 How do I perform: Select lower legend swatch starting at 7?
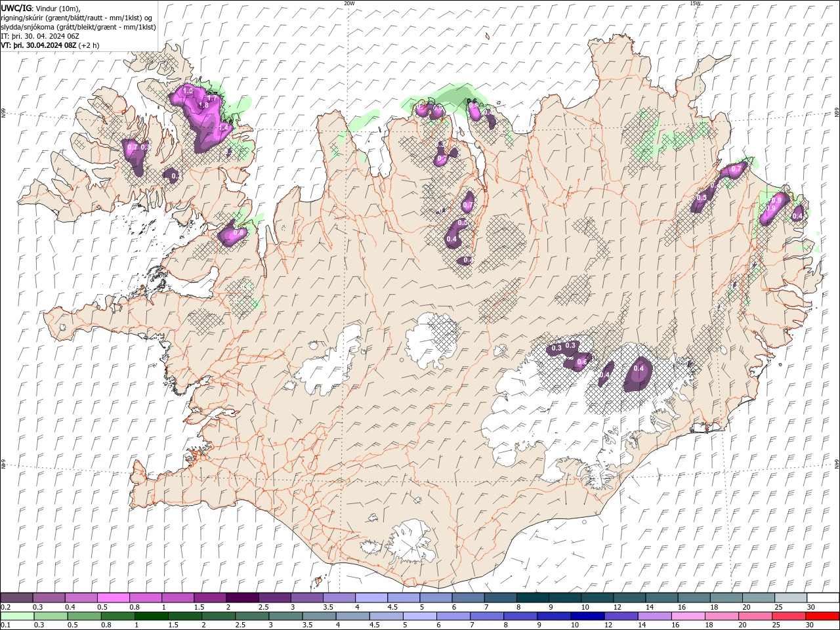pos(486,616)
